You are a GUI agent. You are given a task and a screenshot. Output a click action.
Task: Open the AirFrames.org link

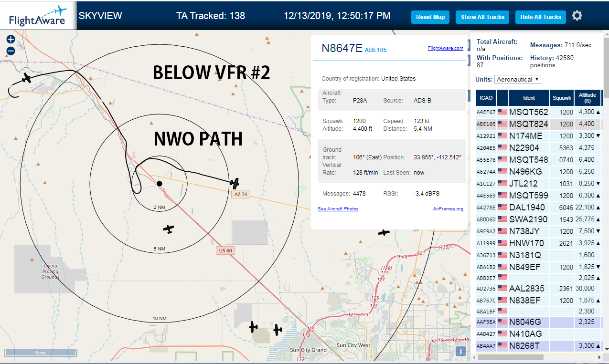coord(448,209)
